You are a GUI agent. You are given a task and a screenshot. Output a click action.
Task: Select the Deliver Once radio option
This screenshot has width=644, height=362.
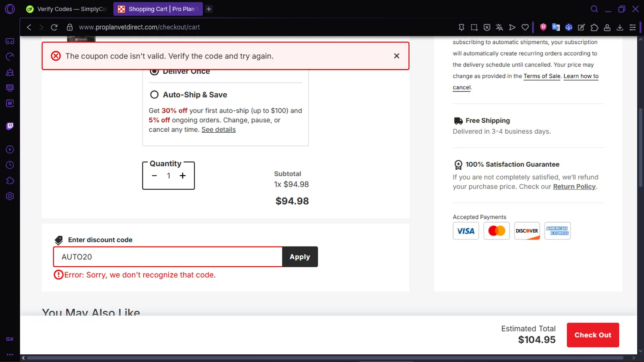pos(154,71)
